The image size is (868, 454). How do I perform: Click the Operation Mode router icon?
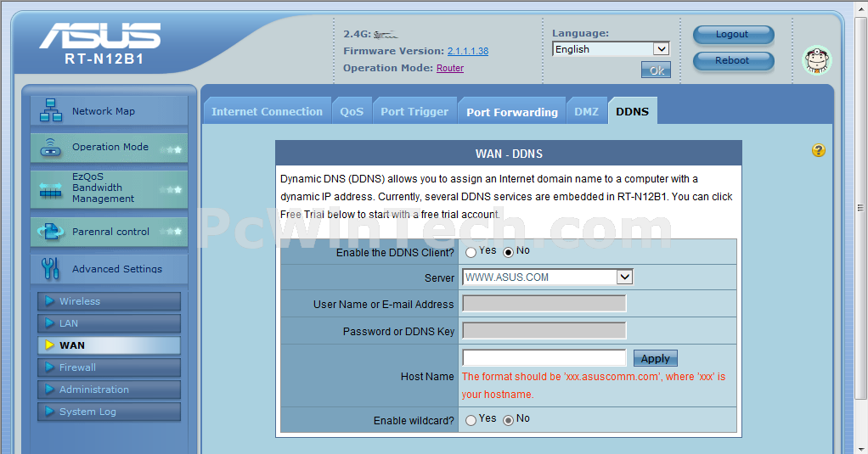50,147
